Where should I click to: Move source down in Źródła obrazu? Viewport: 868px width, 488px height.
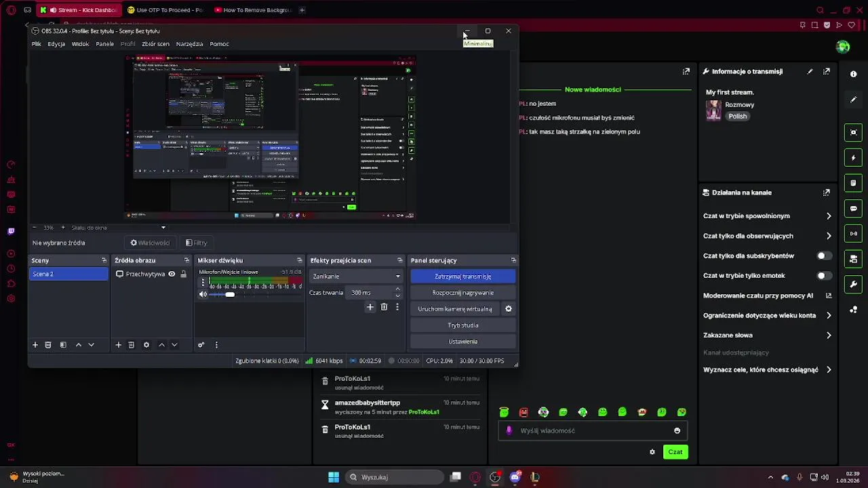174,345
